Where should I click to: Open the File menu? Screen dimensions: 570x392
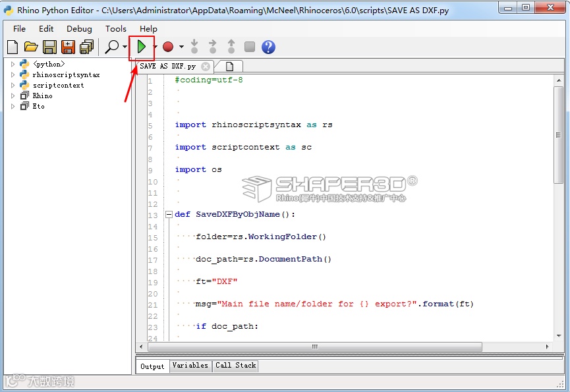point(19,29)
